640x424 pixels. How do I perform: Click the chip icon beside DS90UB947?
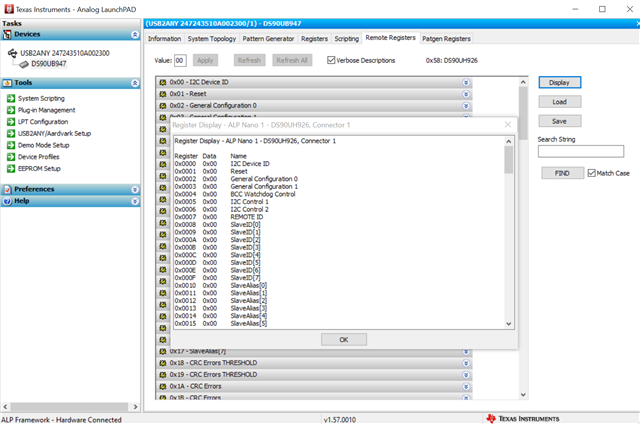pos(24,64)
